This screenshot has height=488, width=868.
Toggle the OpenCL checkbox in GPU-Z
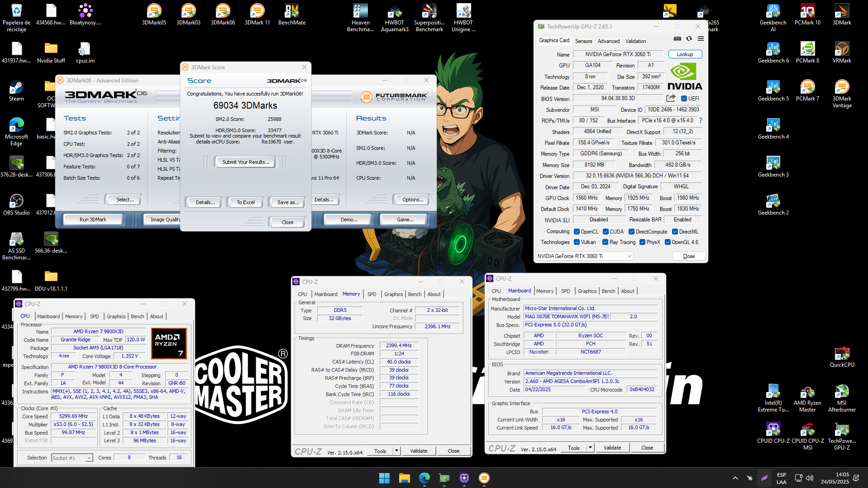pyautogui.click(x=577, y=232)
